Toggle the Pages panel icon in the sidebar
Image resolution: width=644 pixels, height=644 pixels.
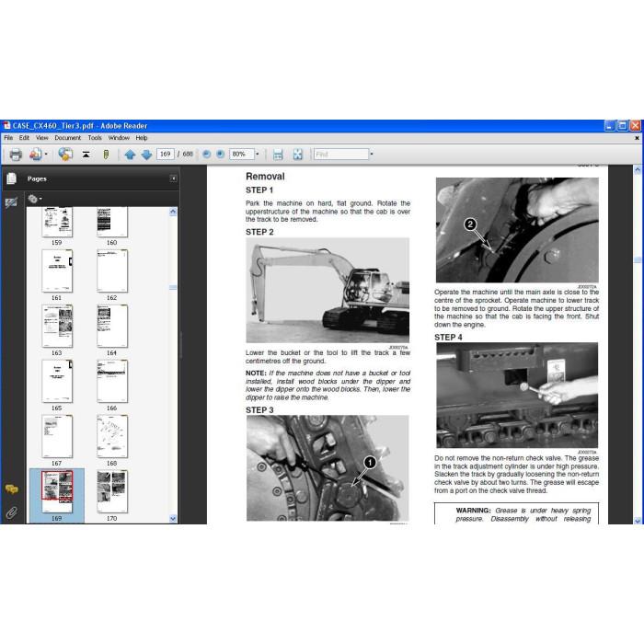11,178
